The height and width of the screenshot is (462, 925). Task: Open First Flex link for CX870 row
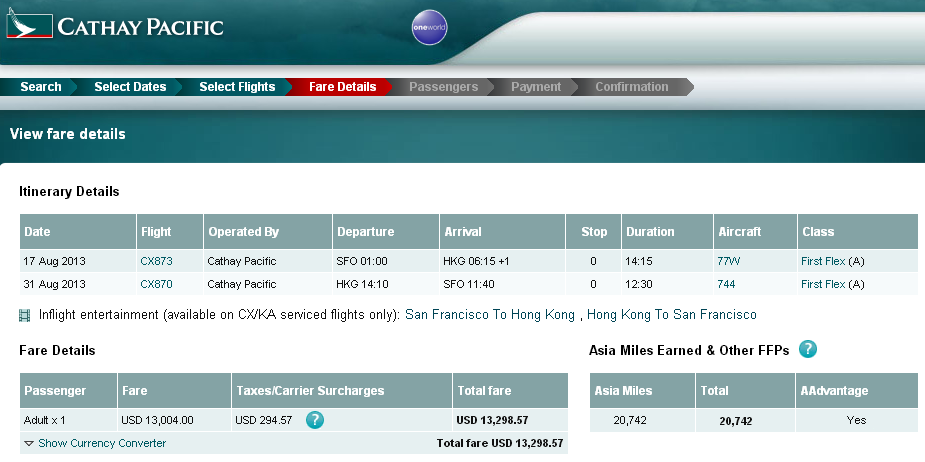click(823, 284)
